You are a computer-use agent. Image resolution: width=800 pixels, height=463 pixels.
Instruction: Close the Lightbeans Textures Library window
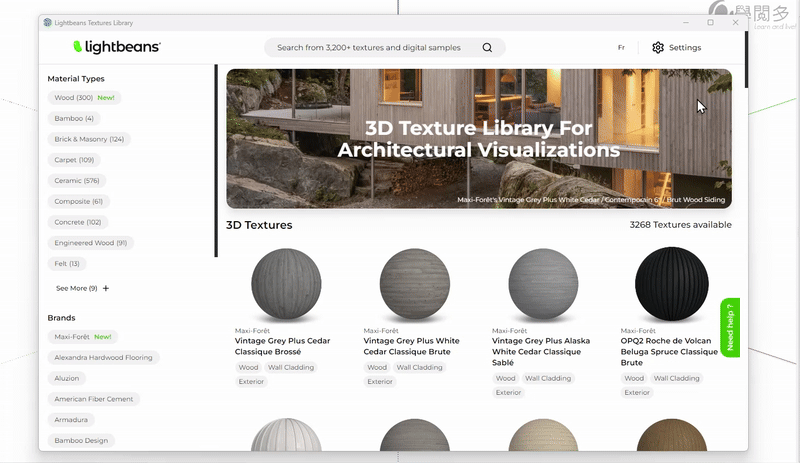click(x=735, y=22)
